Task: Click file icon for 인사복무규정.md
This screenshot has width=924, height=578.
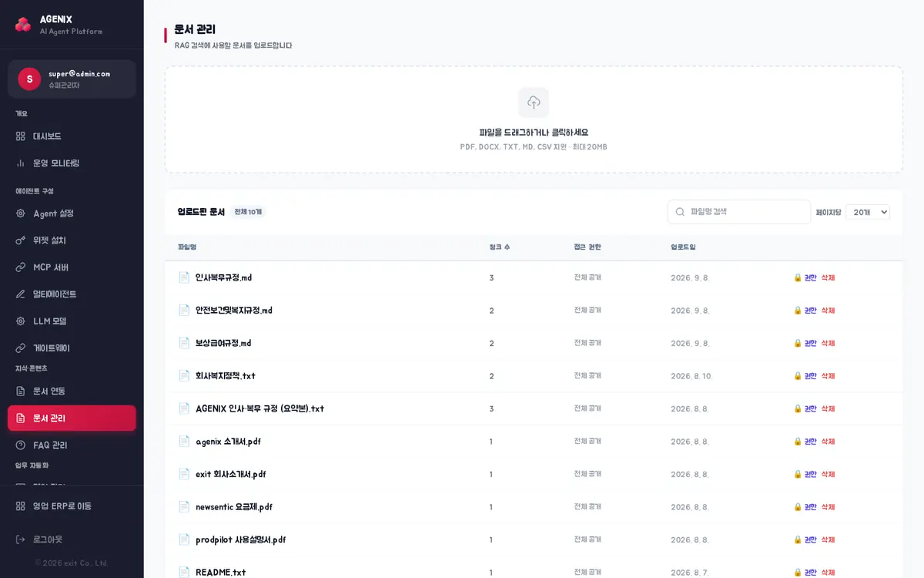Action: [x=184, y=277]
